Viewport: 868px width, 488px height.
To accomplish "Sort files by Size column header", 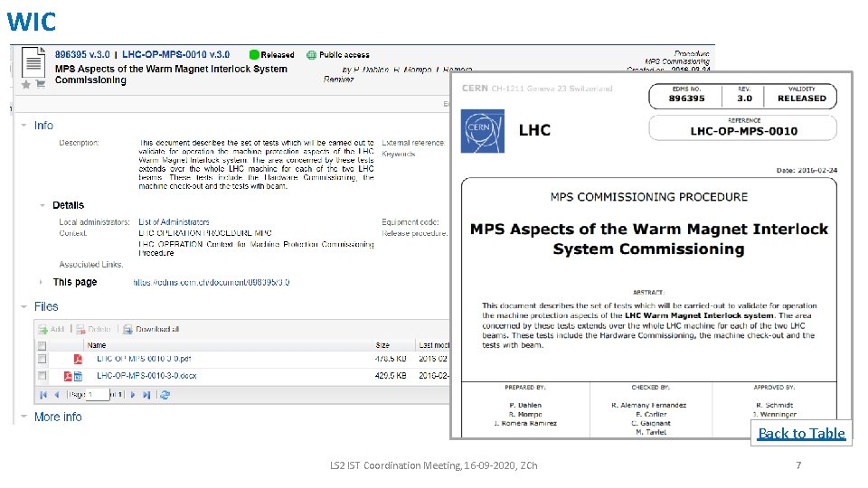I will point(382,345).
